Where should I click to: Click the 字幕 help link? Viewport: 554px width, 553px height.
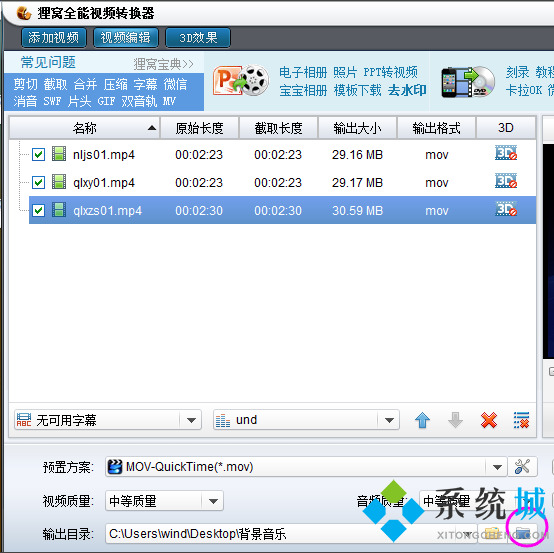tap(145, 84)
